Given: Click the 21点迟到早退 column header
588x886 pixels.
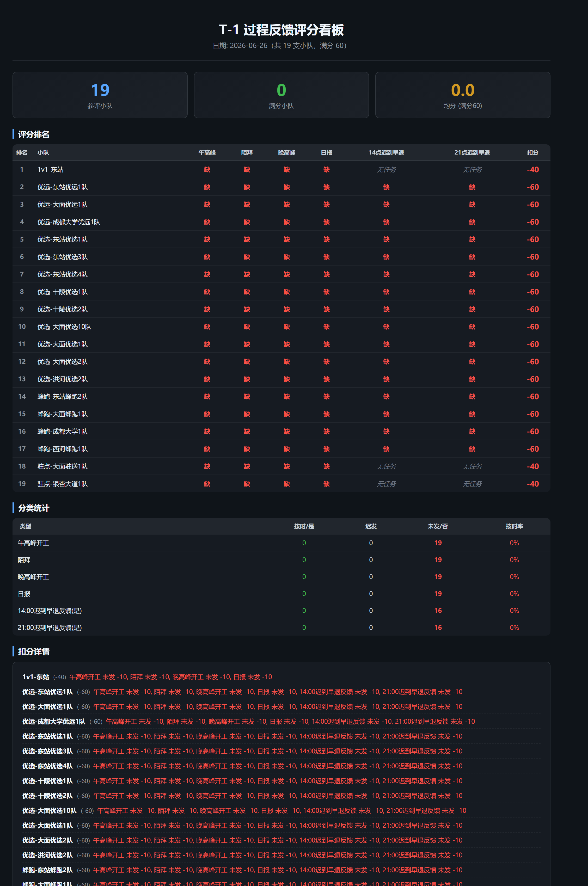Looking at the screenshot, I should pyautogui.click(x=472, y=153).
